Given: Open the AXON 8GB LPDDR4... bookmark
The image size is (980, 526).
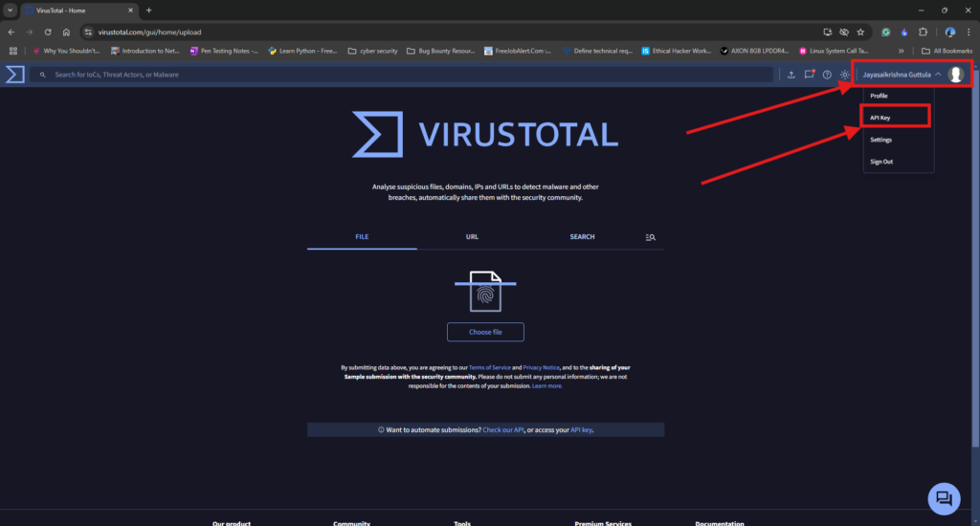Looking at the screenshot, I should point(754,51).
